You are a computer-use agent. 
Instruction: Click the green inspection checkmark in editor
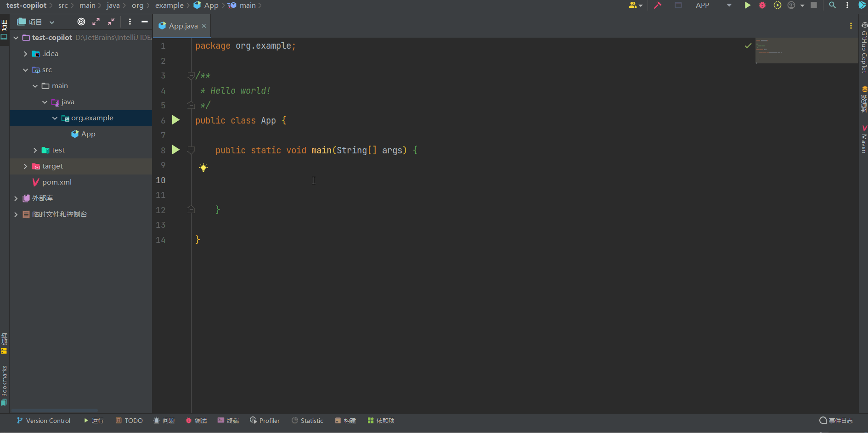[748, 45]
